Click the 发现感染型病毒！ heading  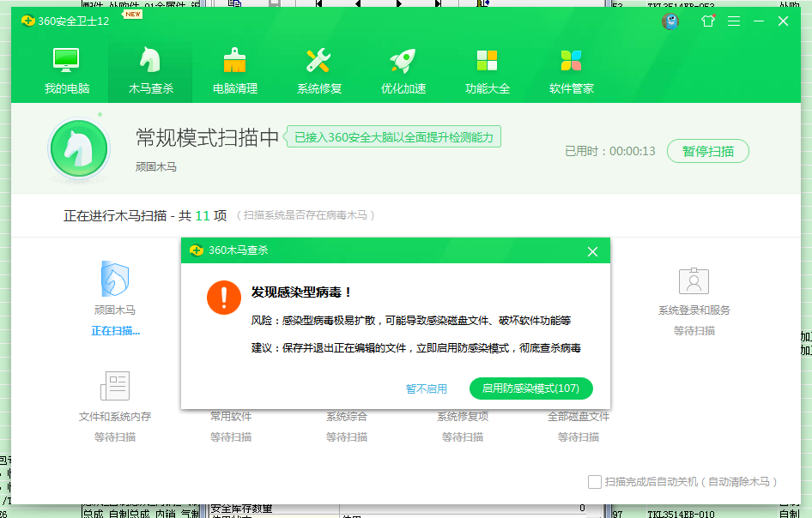(301, 292)
